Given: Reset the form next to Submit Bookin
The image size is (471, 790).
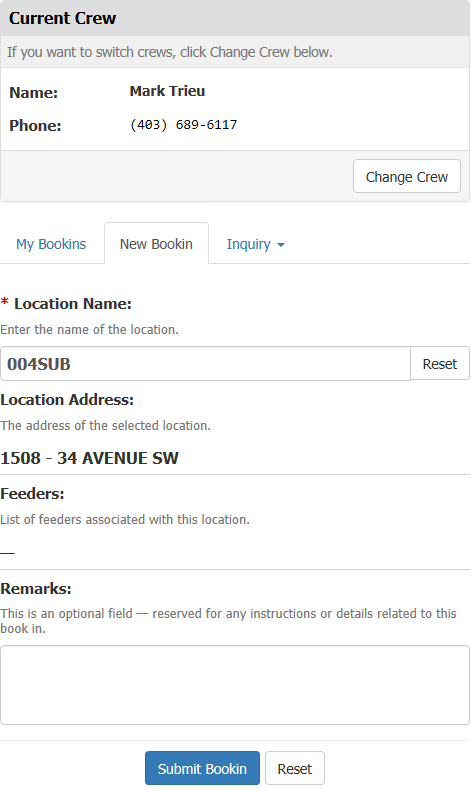Looking at the screenshot, I should point(295,768).
